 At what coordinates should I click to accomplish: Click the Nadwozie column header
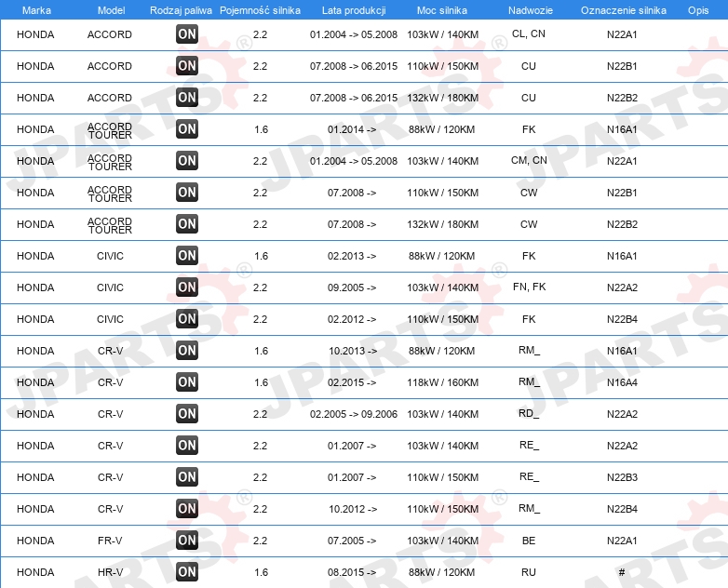point(531,10)
